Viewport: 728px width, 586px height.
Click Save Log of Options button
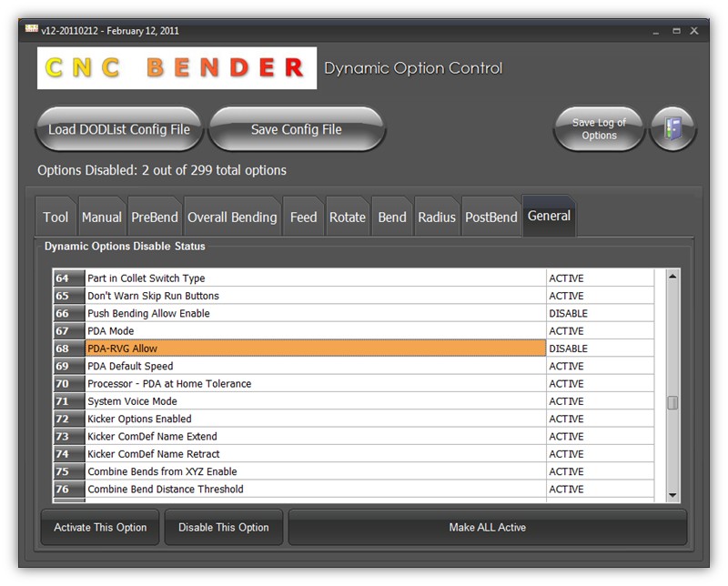pos(599,129)
